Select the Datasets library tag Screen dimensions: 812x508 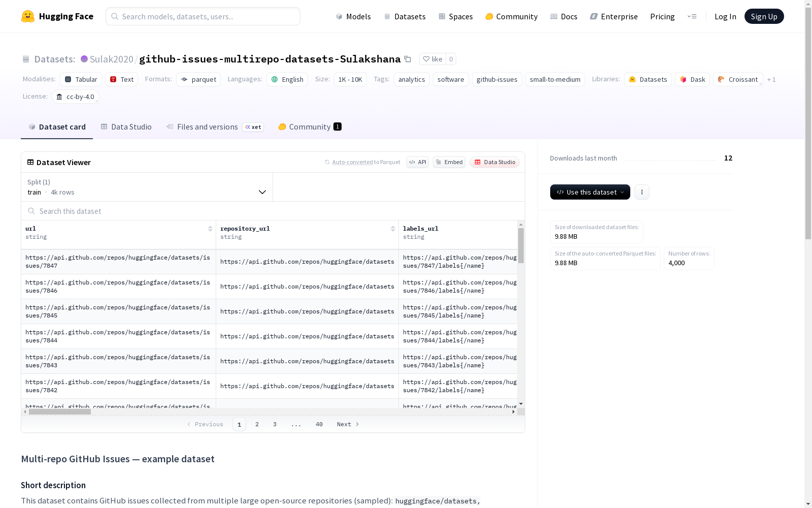pyautogui.click(x=648, y=79)
